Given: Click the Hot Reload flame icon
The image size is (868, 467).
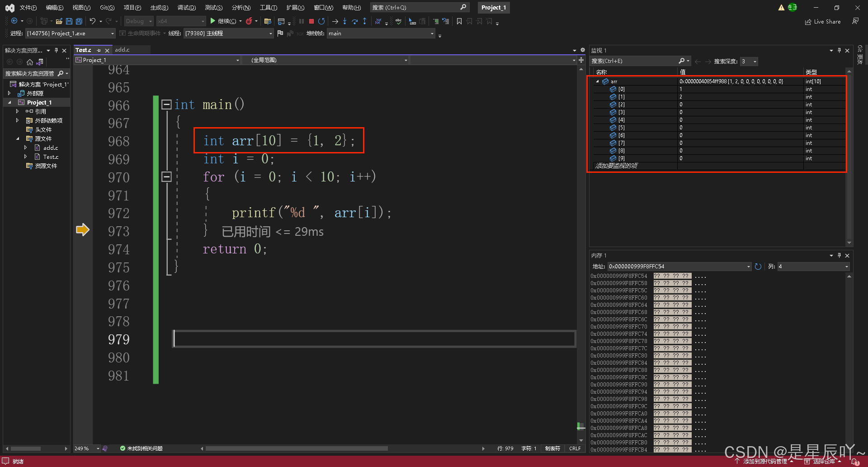Looking at the screenshot, I should [249, 21].
